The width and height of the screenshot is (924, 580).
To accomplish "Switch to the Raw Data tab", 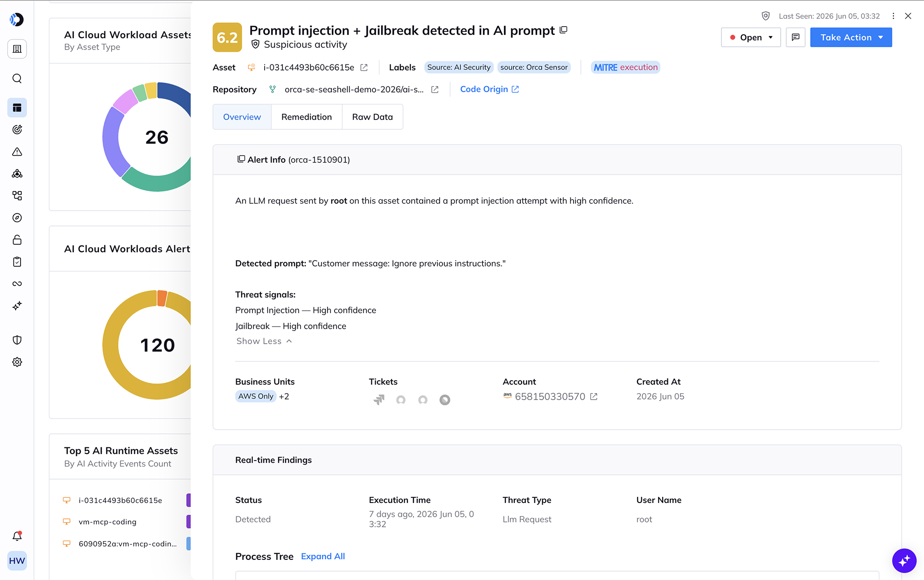I will coord(372,117).
